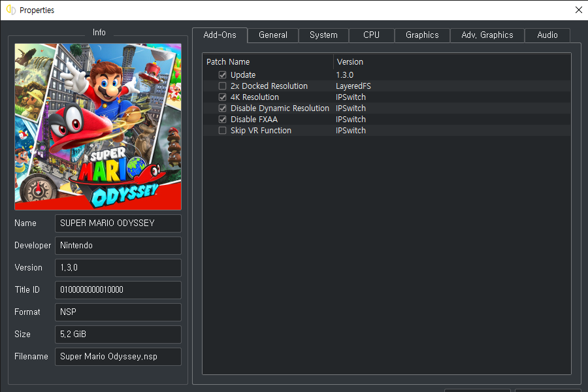The image size is (588, 392).
Task: Select the 2x Docked Resolution row text
Action: pos(269,86)
